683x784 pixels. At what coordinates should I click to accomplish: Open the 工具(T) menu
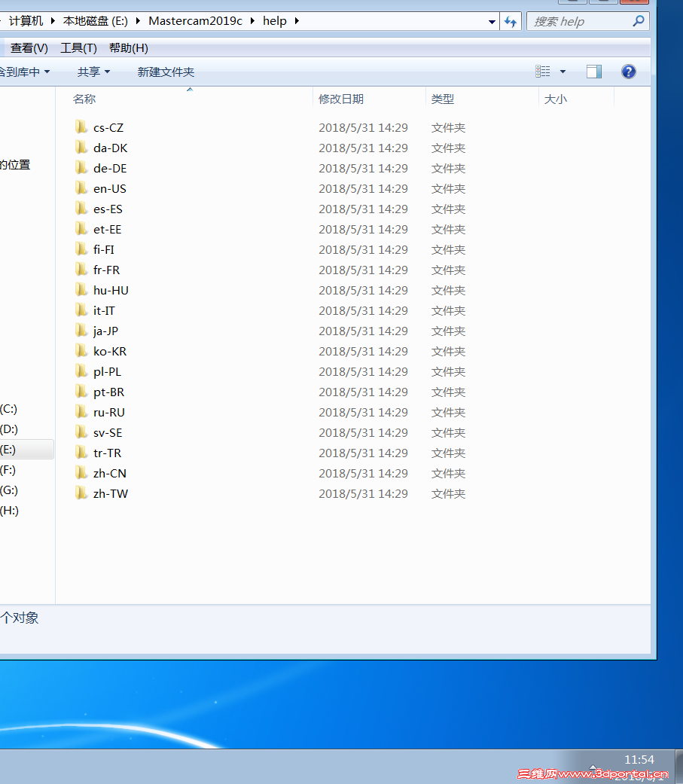pyautogui.click(x=78, y=48)
